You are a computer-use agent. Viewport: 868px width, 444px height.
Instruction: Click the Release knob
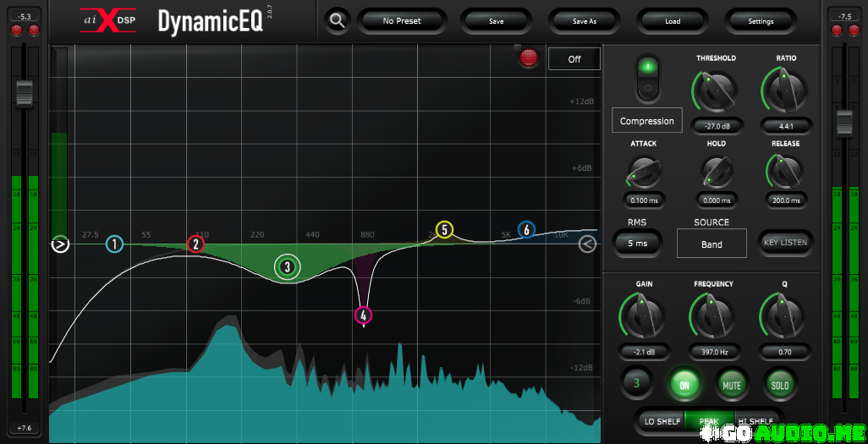tap(786, 172)
